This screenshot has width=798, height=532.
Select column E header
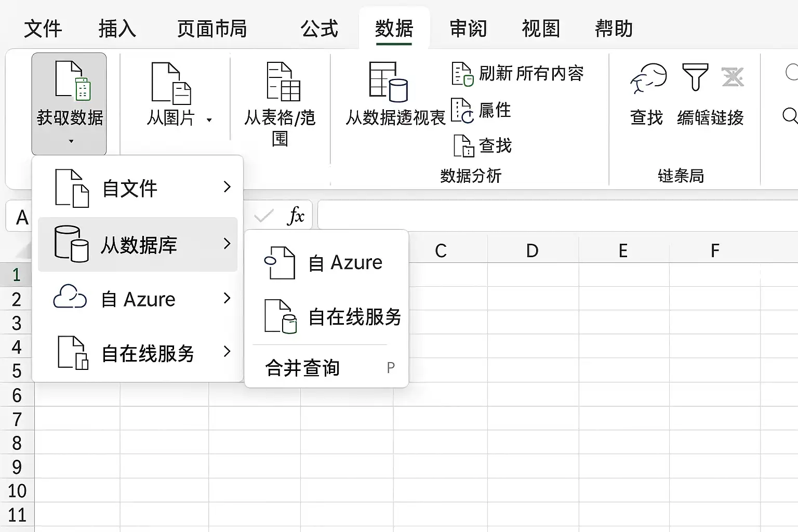[x=623, y=250]
